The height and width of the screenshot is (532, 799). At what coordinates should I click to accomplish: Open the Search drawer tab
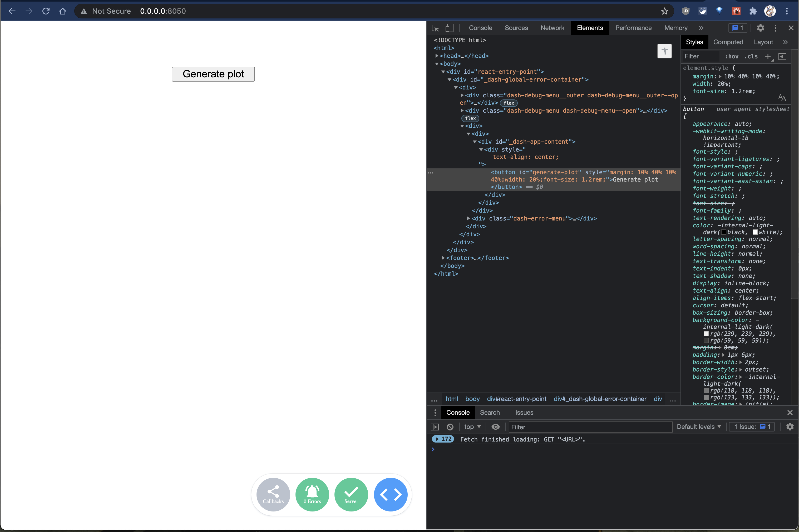490,413
